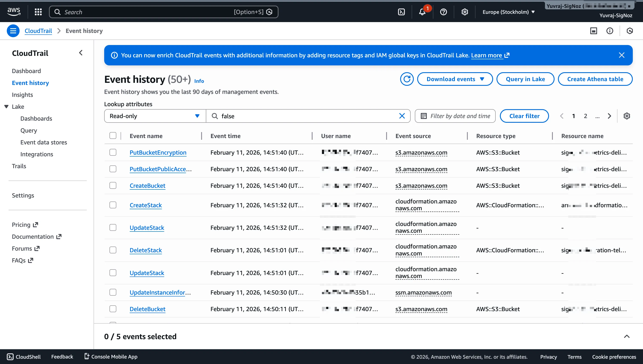643x364 pixels.
Task: Open CloudShell from the bottom bar
Action: [24, 357]
